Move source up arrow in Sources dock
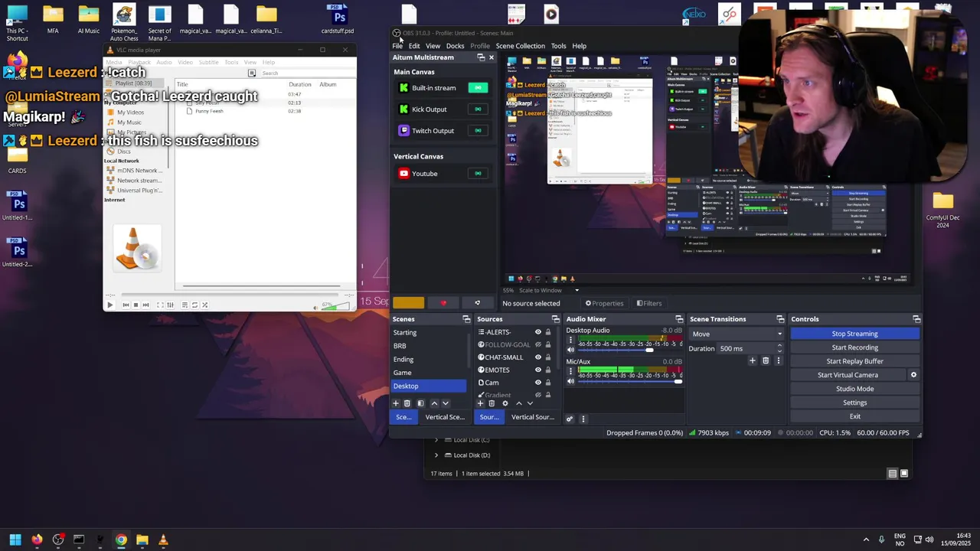The width and height of the screenshot is (980, 551). coord(518,403)
